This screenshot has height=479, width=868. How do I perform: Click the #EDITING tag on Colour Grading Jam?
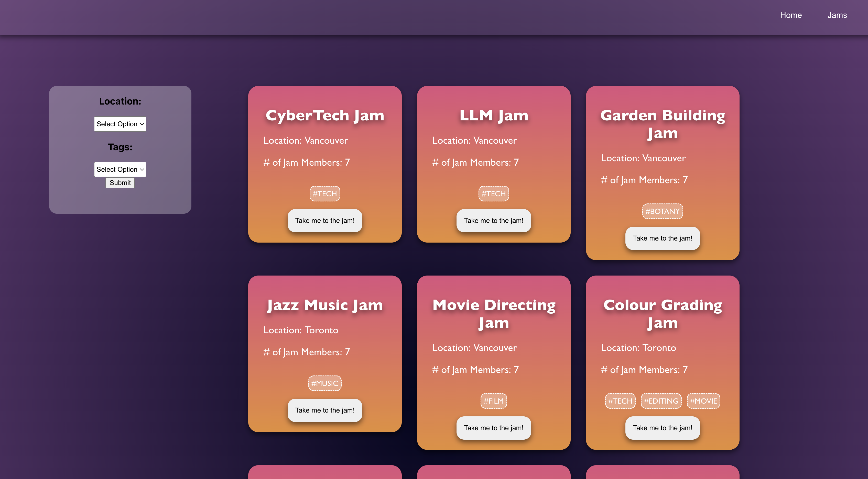(x=661, y=401)
